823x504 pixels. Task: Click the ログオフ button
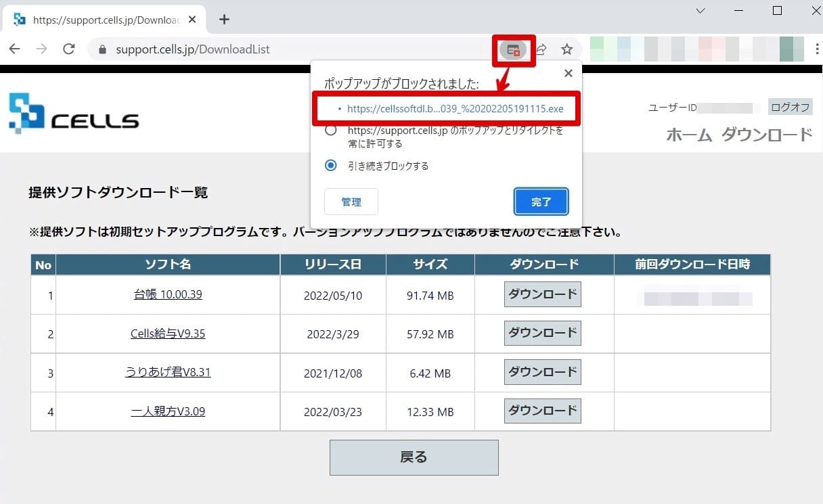pos(790,107)
